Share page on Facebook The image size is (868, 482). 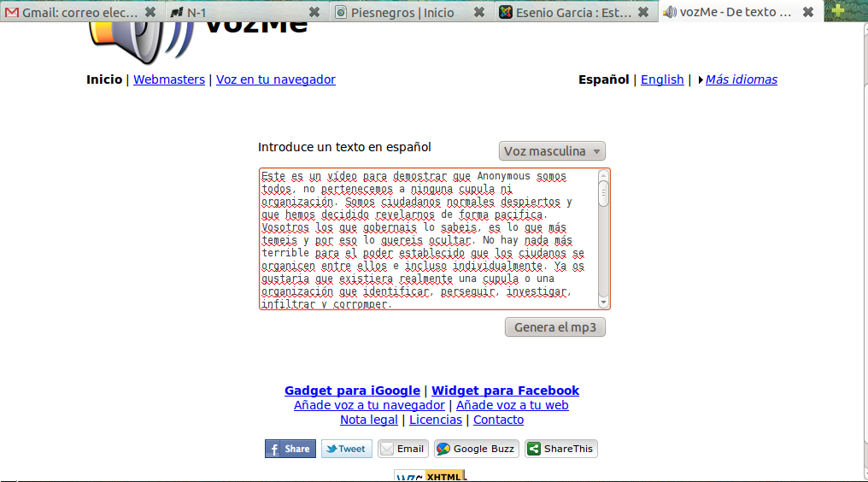(x=290, y=449)
